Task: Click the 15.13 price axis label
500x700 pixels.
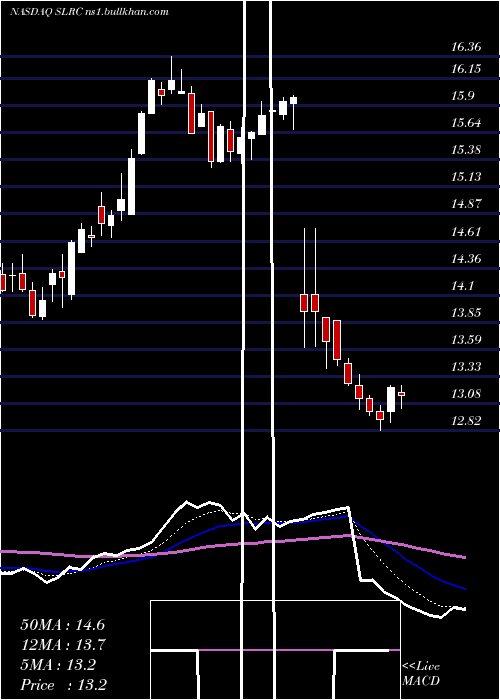Action: point(466,177)
